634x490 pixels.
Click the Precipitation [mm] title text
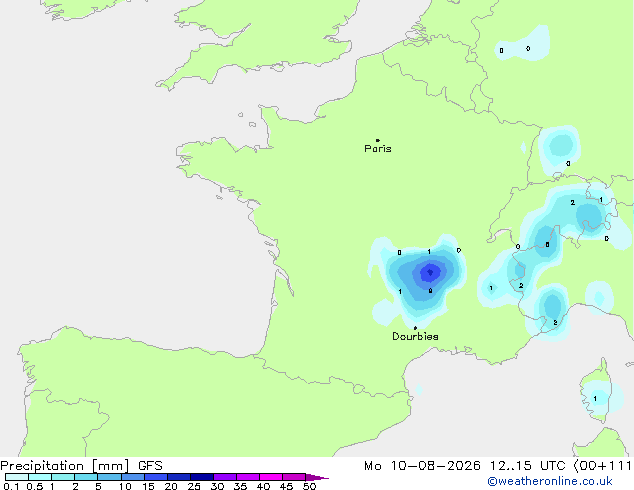[65, 466]
